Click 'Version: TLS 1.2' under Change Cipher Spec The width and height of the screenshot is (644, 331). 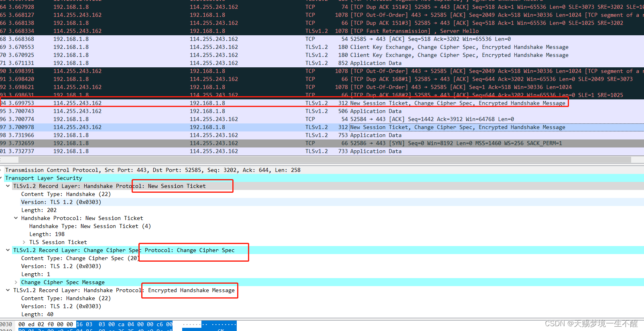click(61, 266)
